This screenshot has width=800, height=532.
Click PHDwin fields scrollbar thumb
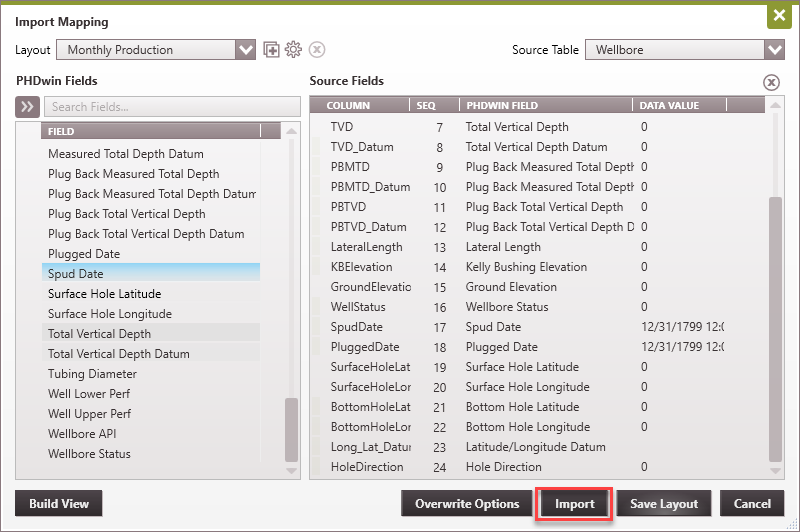pyautogui.click(x=291, y=429)
